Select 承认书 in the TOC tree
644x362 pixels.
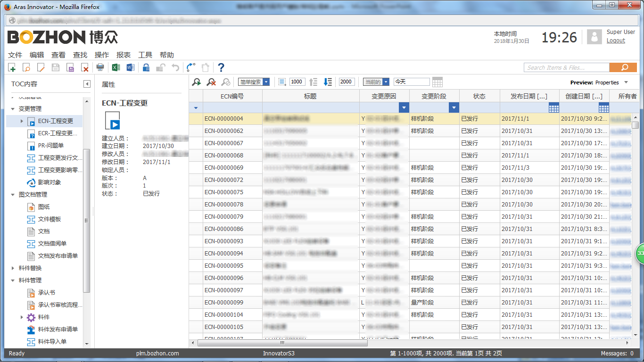[47, 293]
